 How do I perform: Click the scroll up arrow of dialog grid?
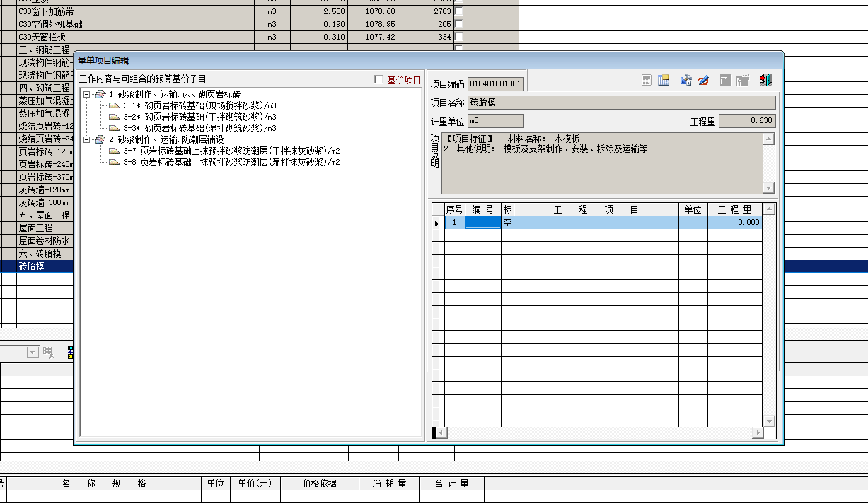click(770, 209)
